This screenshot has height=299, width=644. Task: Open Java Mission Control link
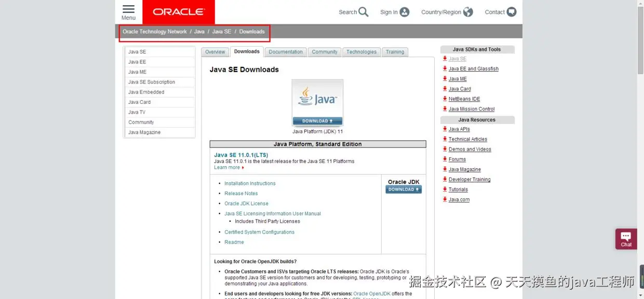tap(472, 109)
